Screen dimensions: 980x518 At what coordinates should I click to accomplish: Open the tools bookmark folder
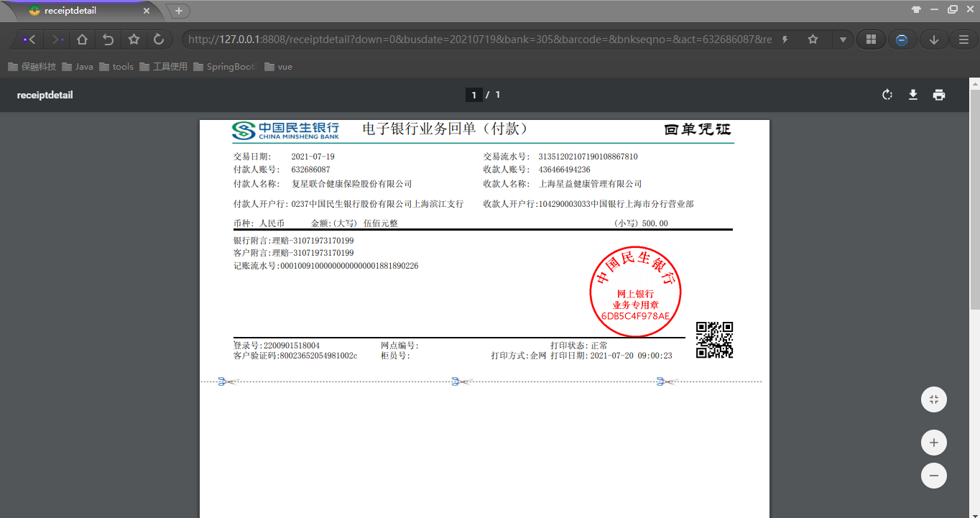(x=116, y=67)
